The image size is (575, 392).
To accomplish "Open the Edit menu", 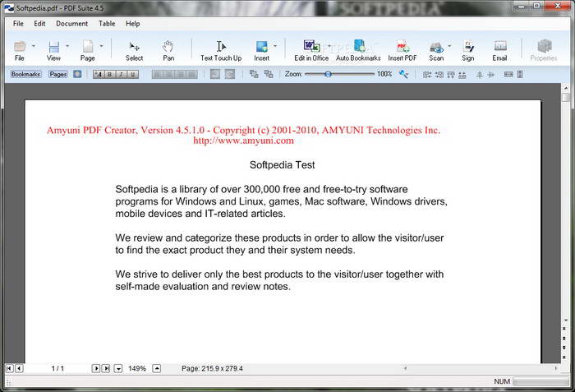I will tap(39, 24).
